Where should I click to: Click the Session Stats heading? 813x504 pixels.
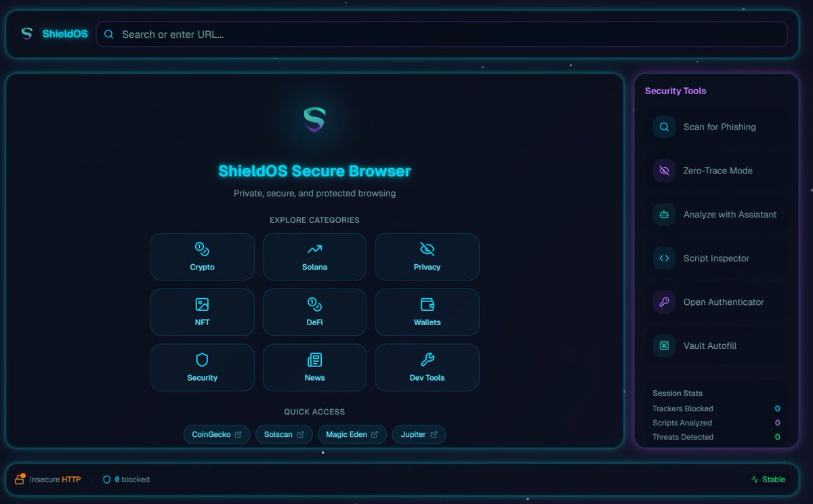677,393
